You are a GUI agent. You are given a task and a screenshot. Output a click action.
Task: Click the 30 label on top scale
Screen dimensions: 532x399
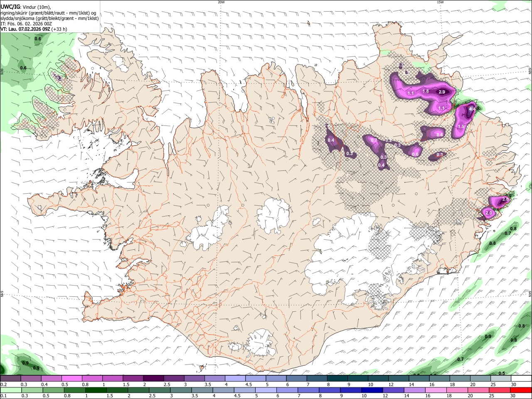coord(514,384)
